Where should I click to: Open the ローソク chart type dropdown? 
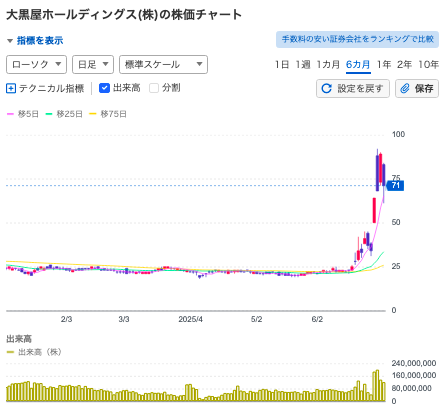(36, 64)
